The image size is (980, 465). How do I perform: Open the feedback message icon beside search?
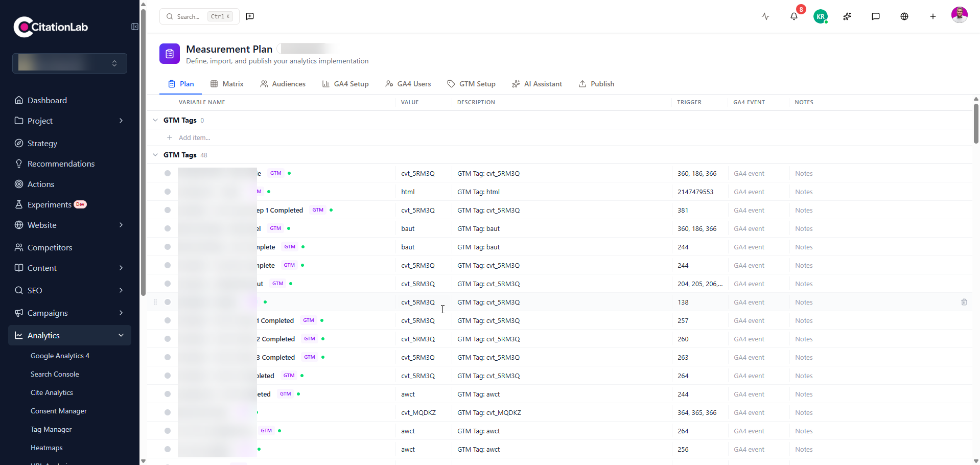250,16
